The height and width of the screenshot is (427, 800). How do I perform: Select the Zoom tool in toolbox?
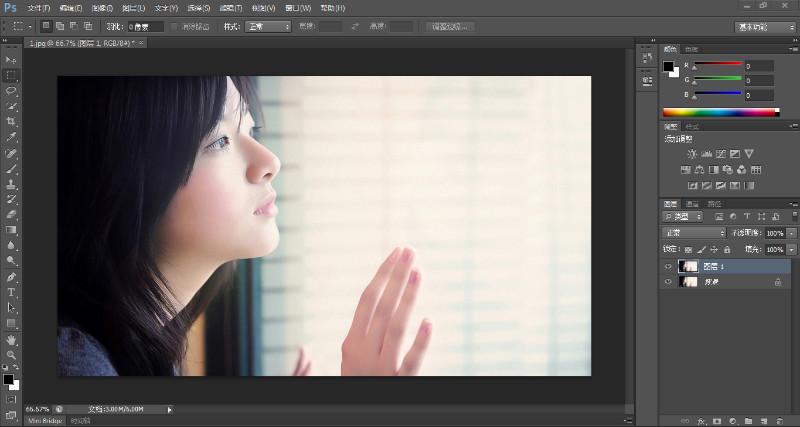pos(12,355)
